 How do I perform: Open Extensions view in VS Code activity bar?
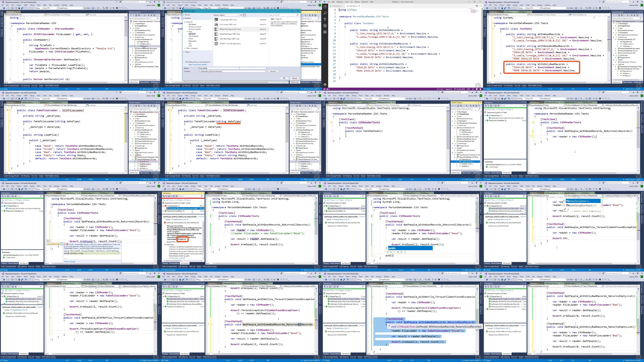(325, 32)
